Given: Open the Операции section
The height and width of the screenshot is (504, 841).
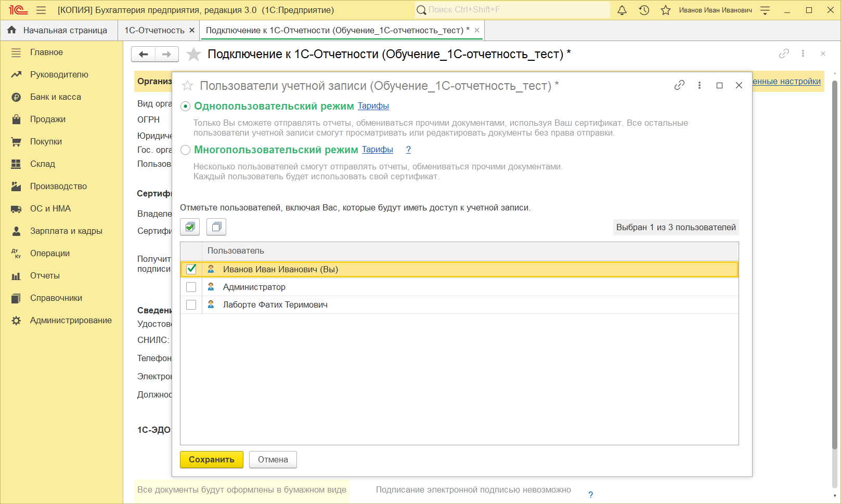Looking at the screenshot, I should point(50,253).
